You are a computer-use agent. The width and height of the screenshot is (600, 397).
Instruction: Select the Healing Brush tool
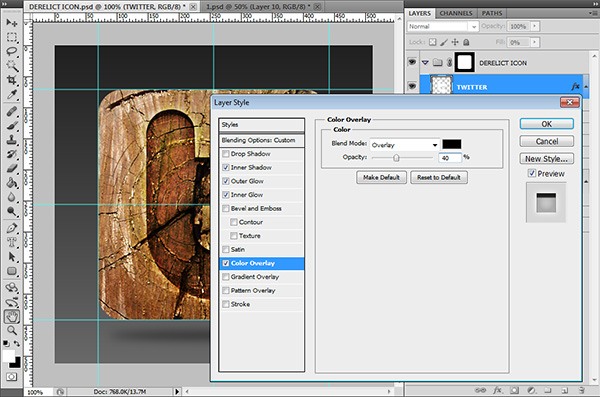[11, 111]
